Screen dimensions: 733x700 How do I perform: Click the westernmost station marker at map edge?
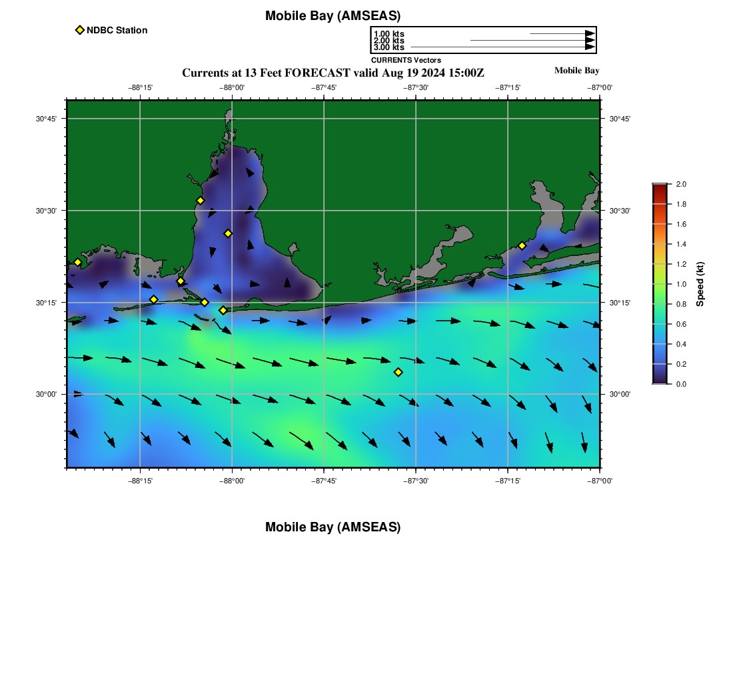point(77,262)
